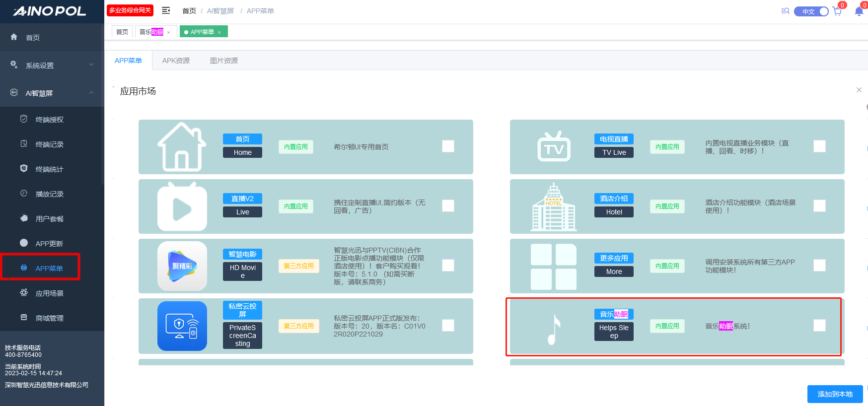Click the shopping cart icon
This screenshot has height=406, width=868.
(x=837, y=11)
